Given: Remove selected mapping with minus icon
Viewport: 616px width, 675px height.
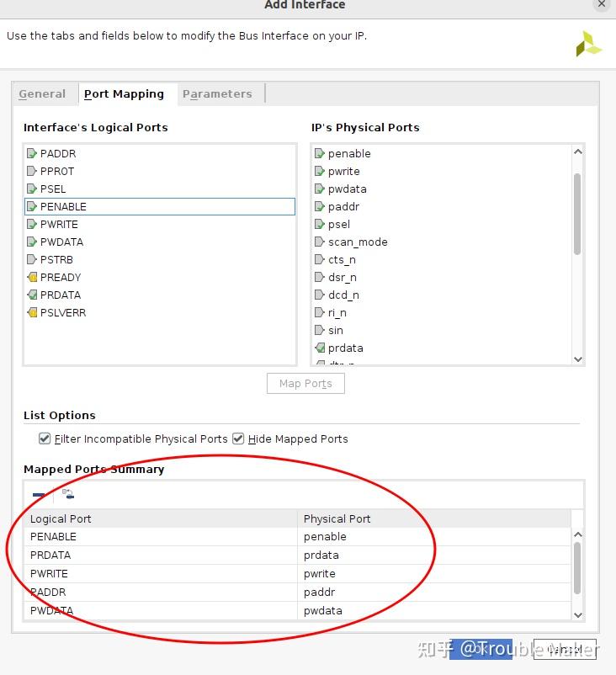Looking at the screenshot, I should point(39,495).
